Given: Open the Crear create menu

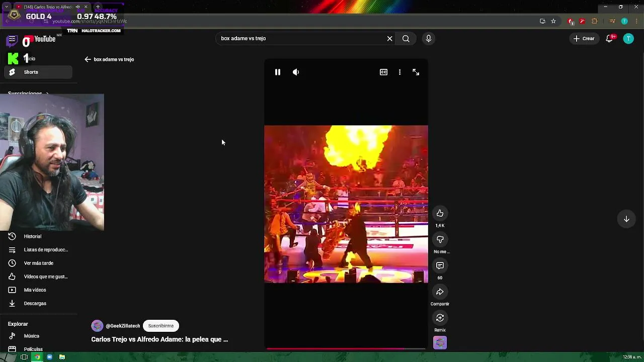Looking at the screenshot, I should 584,39.
